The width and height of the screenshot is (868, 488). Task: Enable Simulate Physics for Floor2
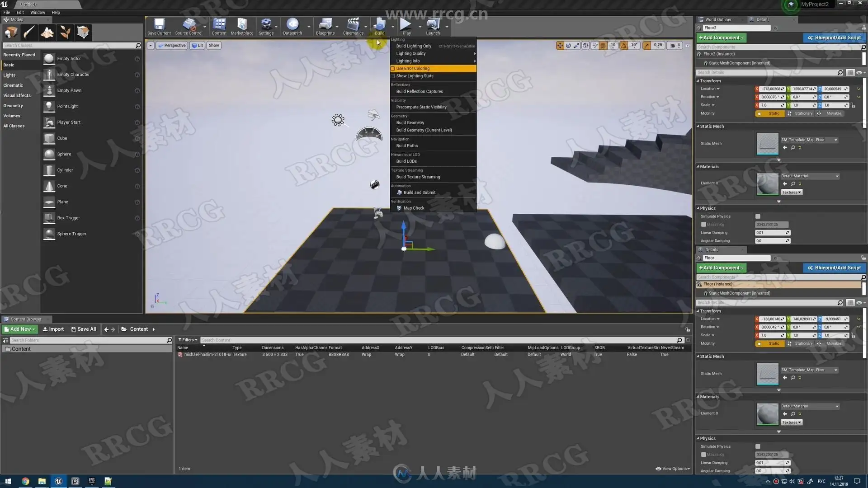758,216
